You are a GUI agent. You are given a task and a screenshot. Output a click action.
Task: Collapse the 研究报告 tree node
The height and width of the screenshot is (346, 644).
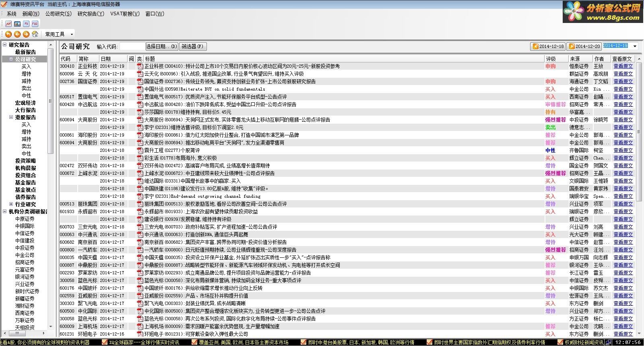pos(5,45)
